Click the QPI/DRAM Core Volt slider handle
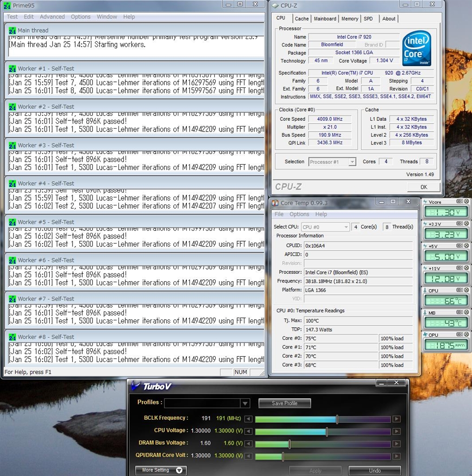This screenshot has height=476, width=472. pos(283,456)
